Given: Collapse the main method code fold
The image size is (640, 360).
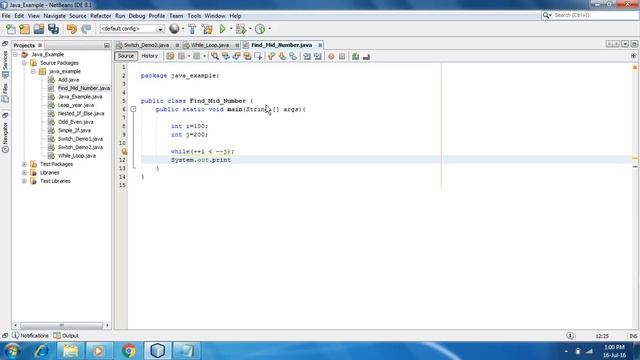Looking at the screenshot, I should 133,109.
